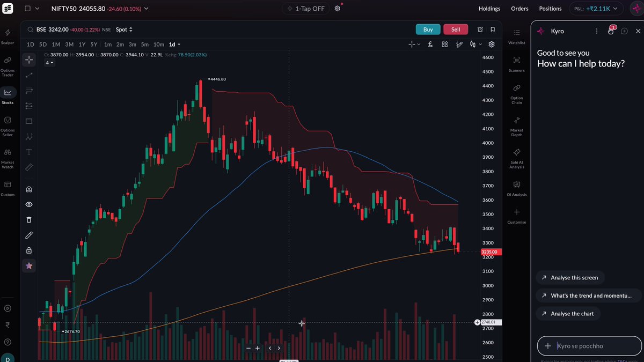Click the Kyro se poochho input field
The height and width of the screenshot is (362, 644).
click(589, 346)
